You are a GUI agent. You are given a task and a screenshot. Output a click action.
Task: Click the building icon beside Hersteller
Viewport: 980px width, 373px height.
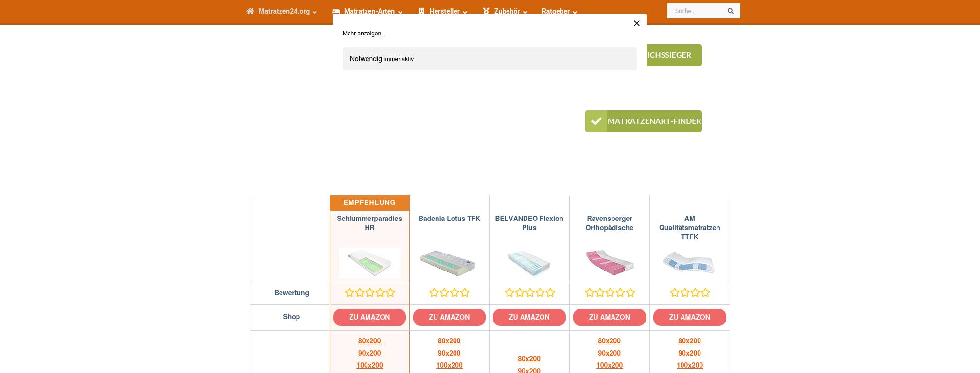tap(421, 11)
